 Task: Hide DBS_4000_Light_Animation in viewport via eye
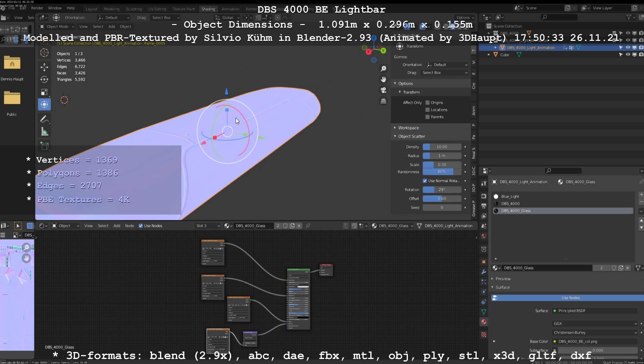click(628, 47)
